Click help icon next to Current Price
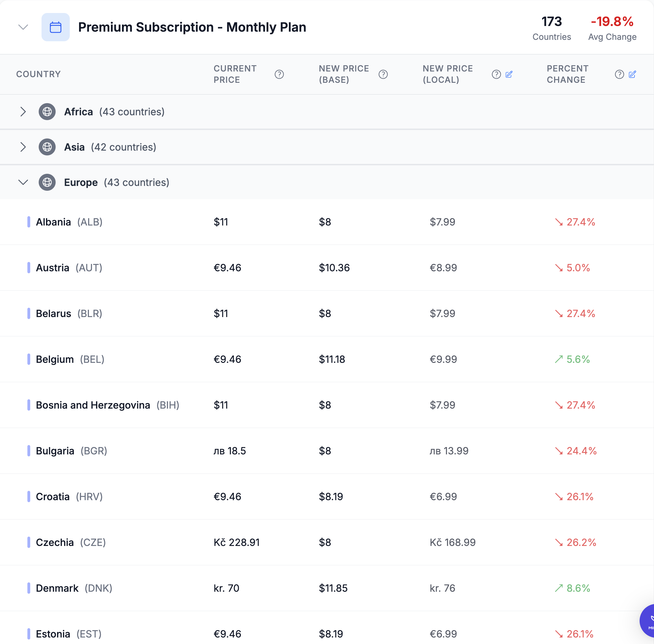 (x=279, y=74)
